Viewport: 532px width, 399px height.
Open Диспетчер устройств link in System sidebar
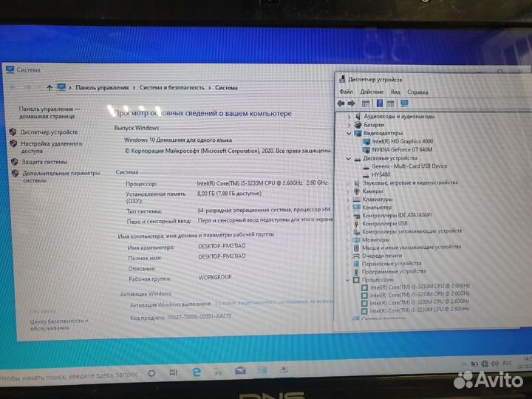(49, 132)
